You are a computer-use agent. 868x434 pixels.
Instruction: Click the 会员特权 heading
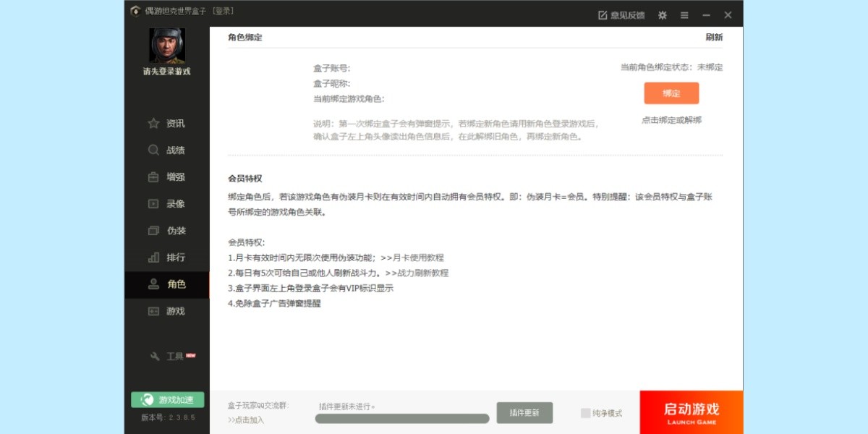point(245,178)
